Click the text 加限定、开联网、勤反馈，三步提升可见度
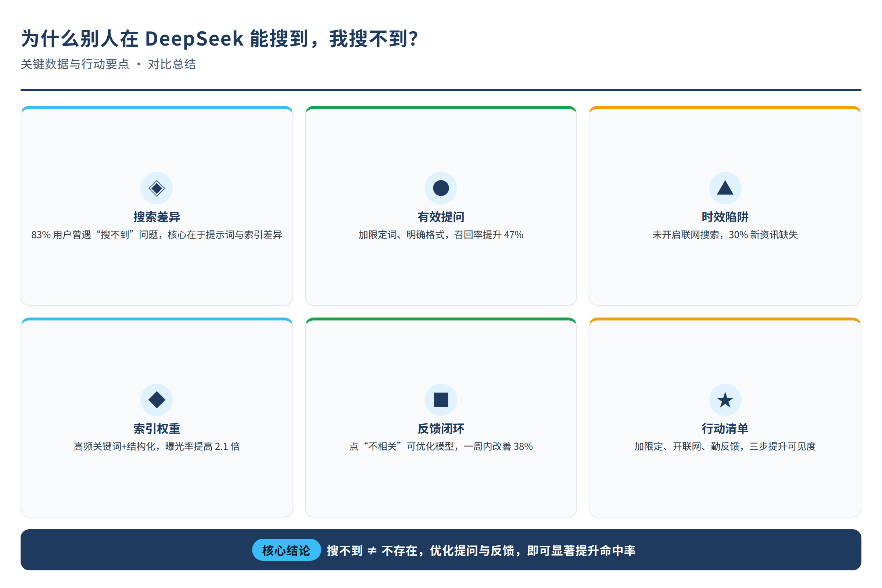 click(x=725, y=446)
